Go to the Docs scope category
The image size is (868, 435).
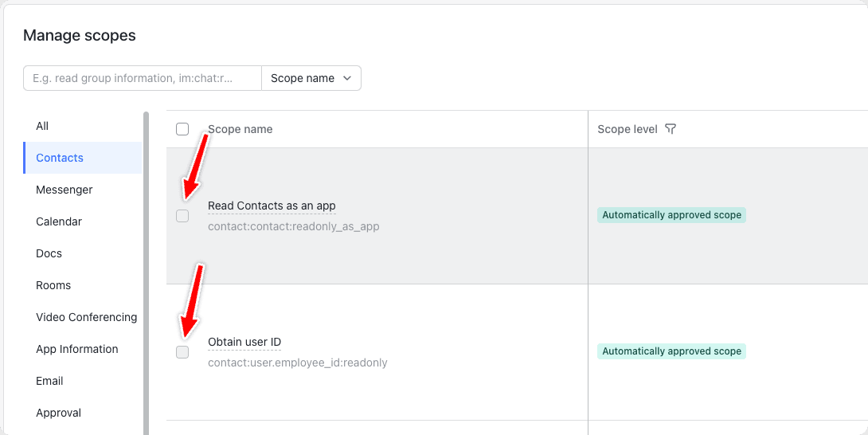click(x=49, y=253)
